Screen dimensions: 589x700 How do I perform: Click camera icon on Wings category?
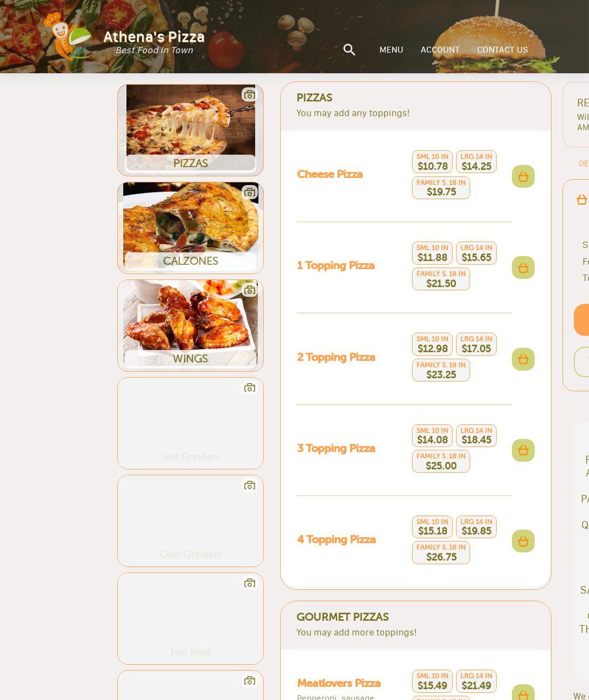(249, 290)
